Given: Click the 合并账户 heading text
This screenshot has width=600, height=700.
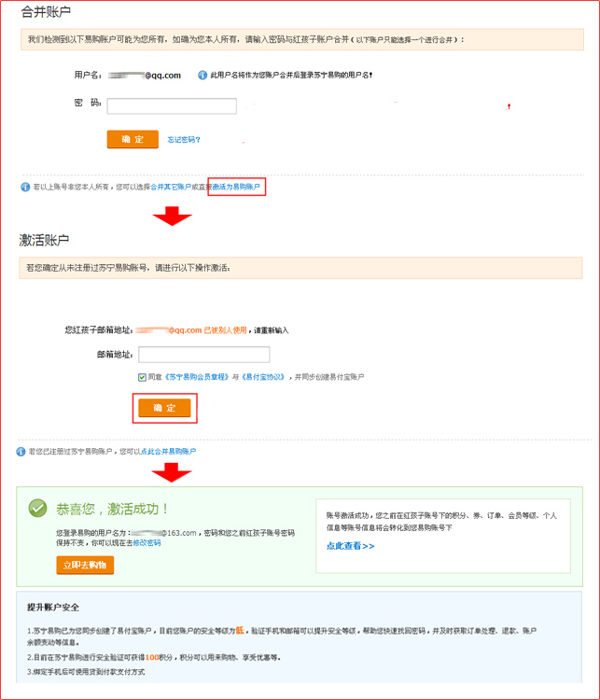Looking at the screenshot, I should [46, 12].
